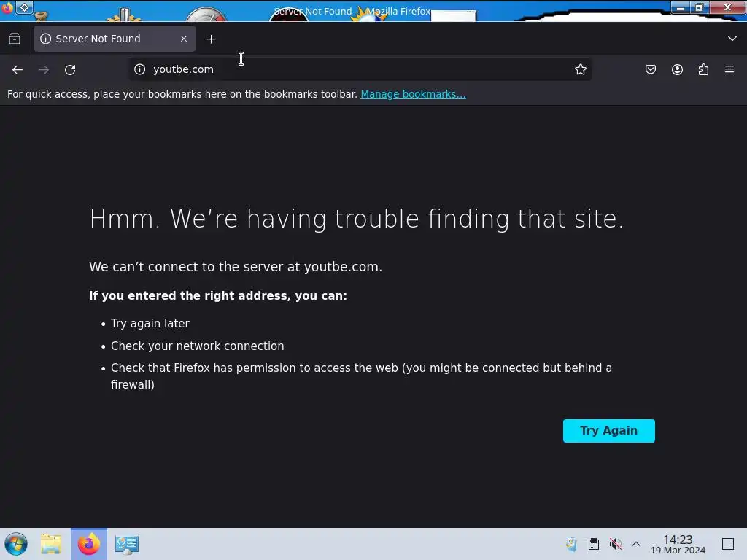Open the application hamburger menu
Screen dimensions: 747x560
pos(729,69)
